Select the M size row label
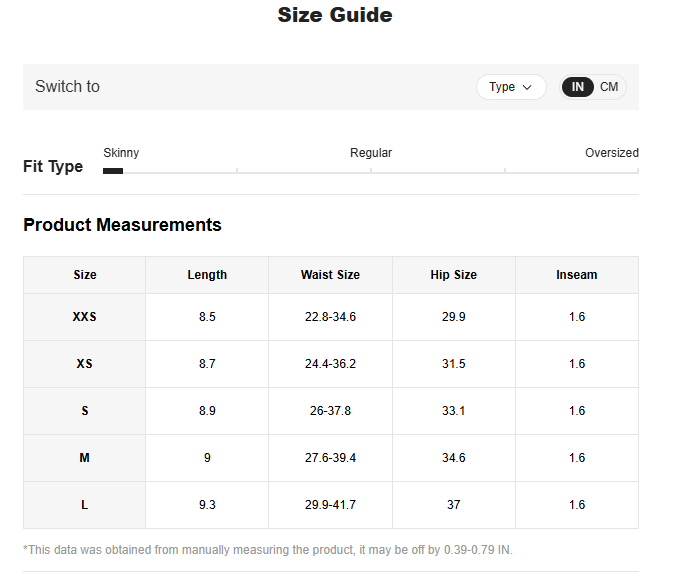673x582 pixels. coord(85,458)
